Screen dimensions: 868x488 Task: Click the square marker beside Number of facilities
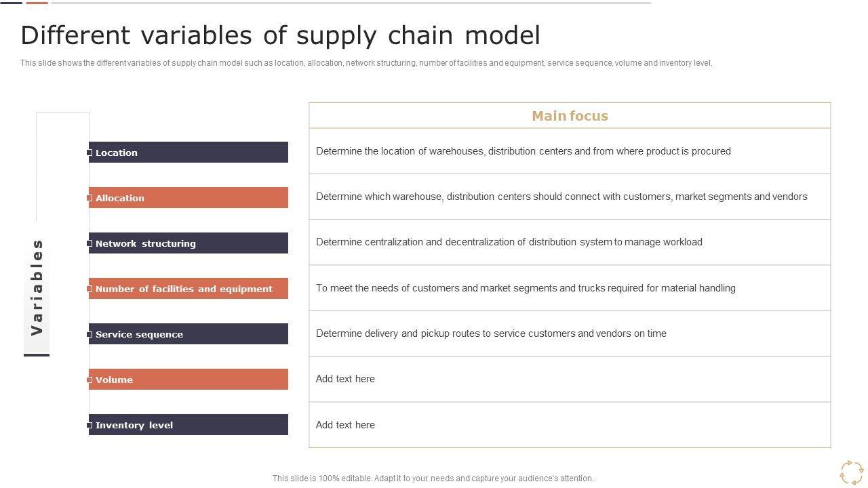(90, 289)
